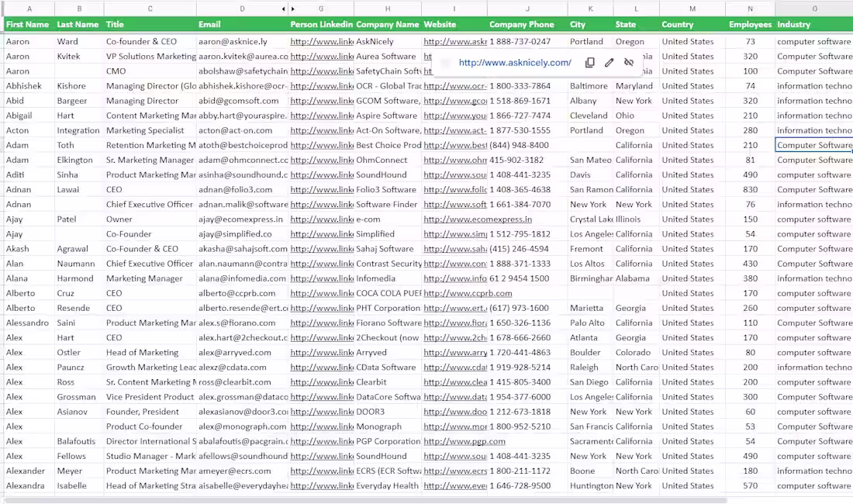
Task: Select phone cell '1 800-333-7864'
Action: (527, 86)
